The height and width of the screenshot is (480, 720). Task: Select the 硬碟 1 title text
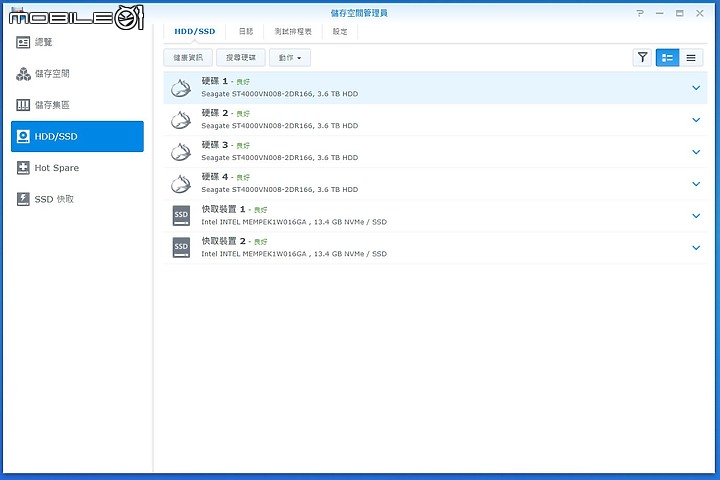coord(214,81)
